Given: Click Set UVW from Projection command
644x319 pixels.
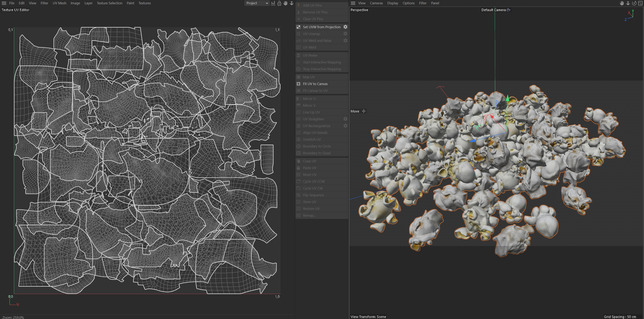Looking at the screenshot, I should [x=322, y=27].
